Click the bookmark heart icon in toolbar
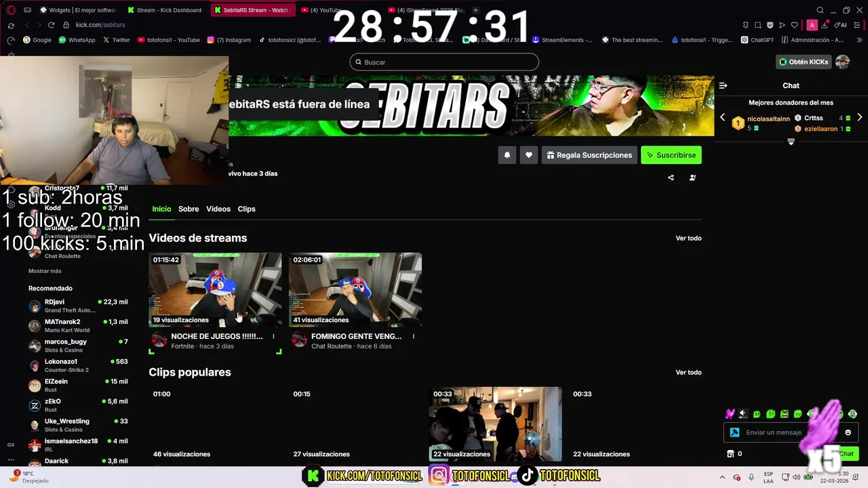868x488 pixels. [795, 25]
